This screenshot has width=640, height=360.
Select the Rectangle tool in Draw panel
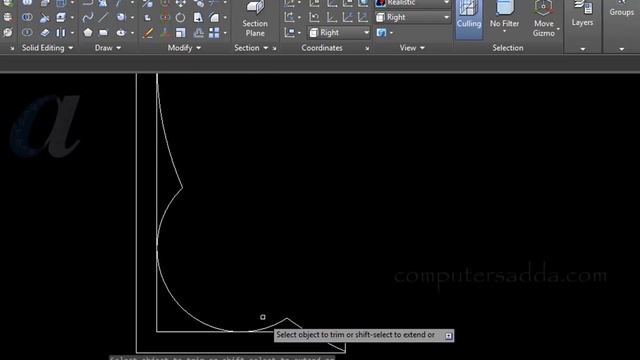point(103,33)
